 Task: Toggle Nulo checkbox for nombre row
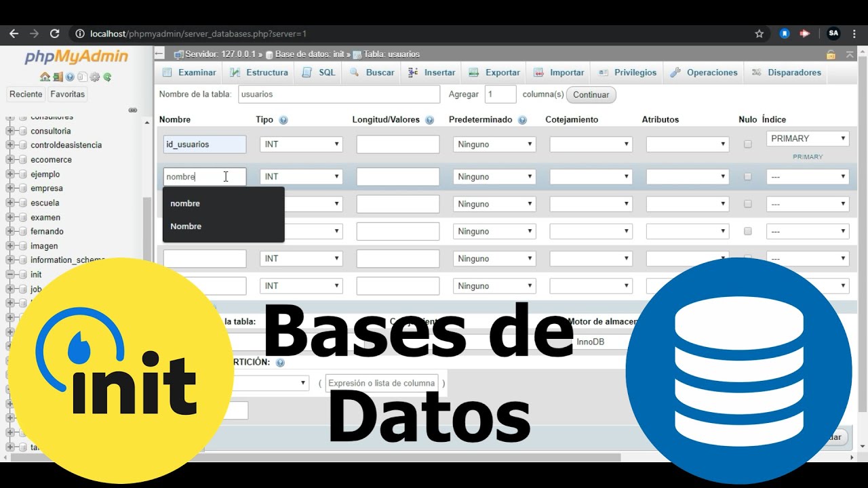point(748,177)
